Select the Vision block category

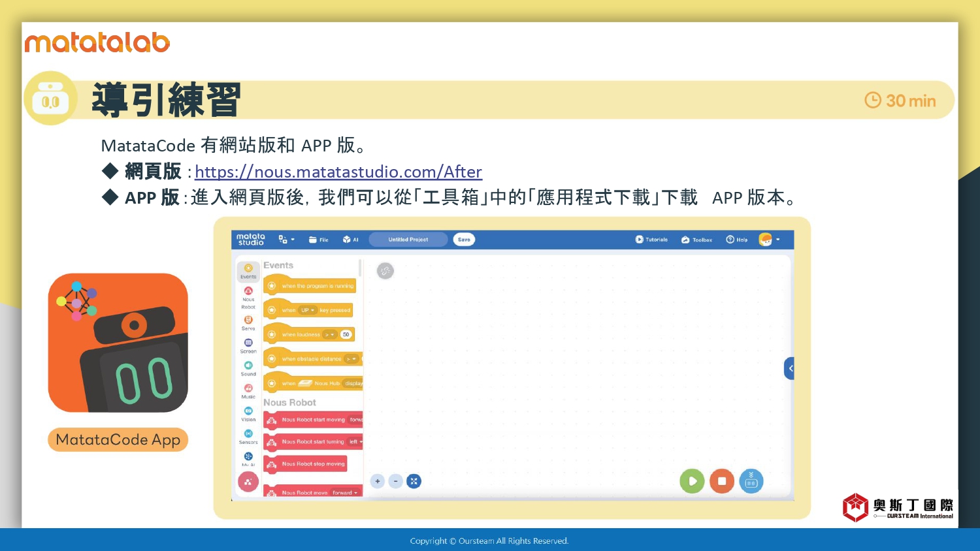pos(248,415)
